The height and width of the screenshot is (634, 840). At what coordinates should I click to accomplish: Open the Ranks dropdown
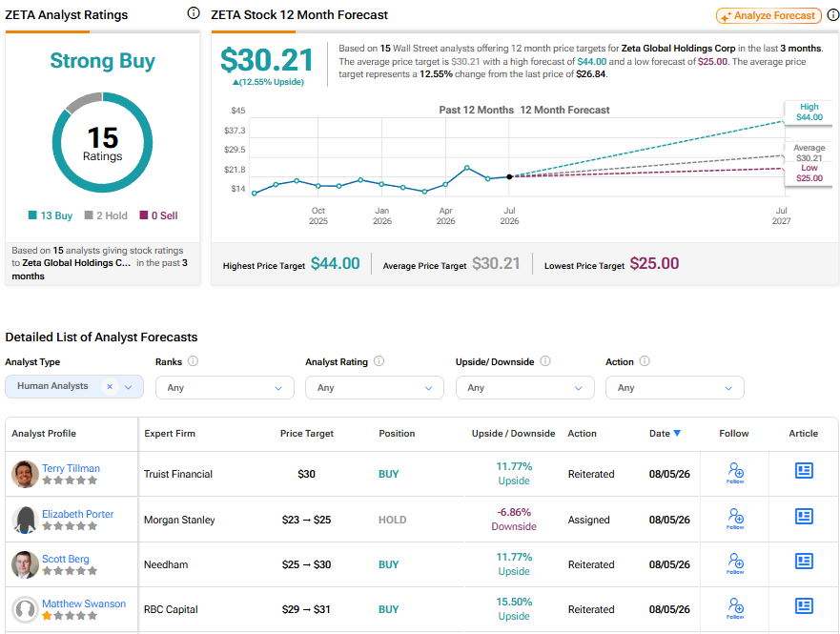(224, 388)
